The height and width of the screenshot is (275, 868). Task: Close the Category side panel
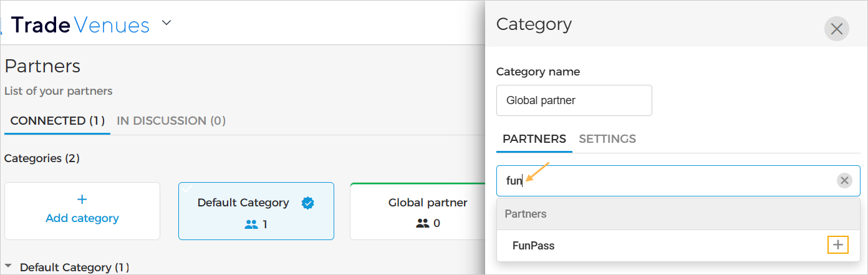tap(836, 29)
